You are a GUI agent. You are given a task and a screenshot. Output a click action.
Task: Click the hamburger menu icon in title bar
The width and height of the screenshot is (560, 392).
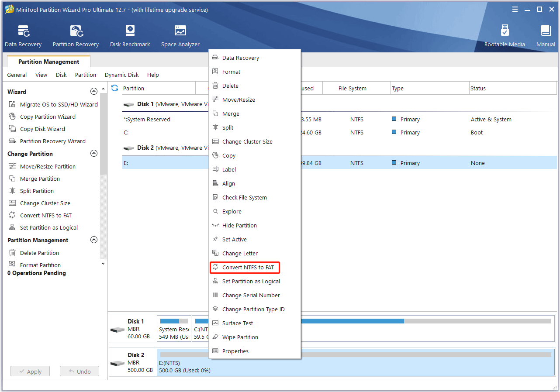(515, 9)
